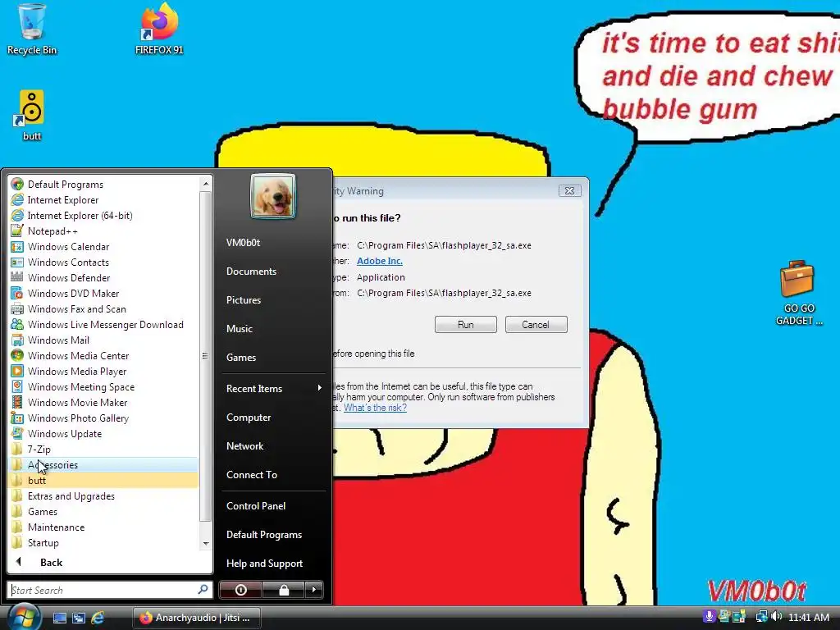The image size is (840, 630).
Task: Click the dog user account picture
Action: pyautogui.click(x=272, y=196)
